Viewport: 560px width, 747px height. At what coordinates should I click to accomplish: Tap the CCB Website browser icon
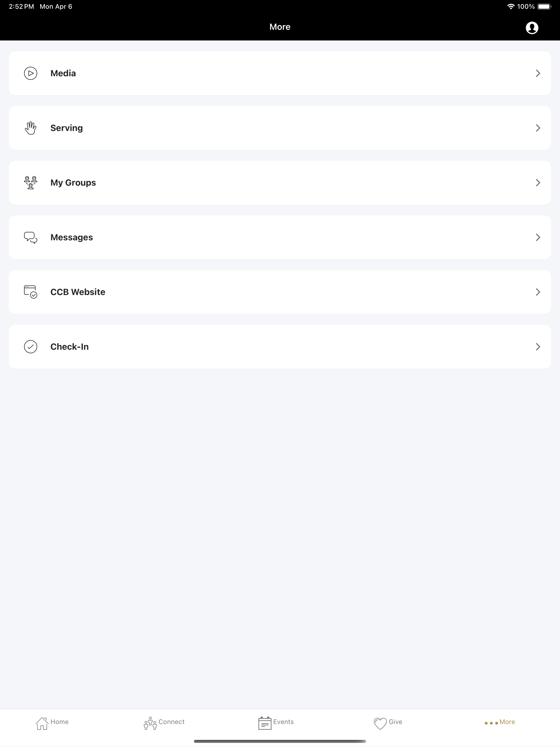pyautogui.click(x=30, y=292)
